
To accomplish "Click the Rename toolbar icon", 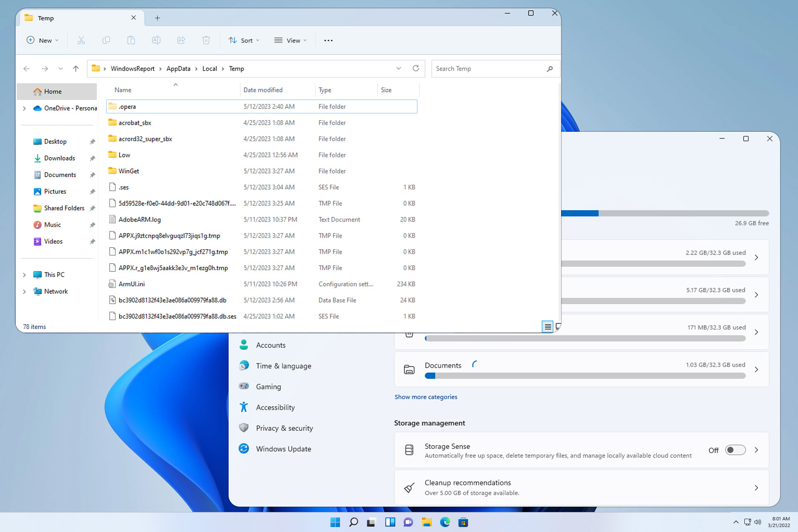I will 155,40.
